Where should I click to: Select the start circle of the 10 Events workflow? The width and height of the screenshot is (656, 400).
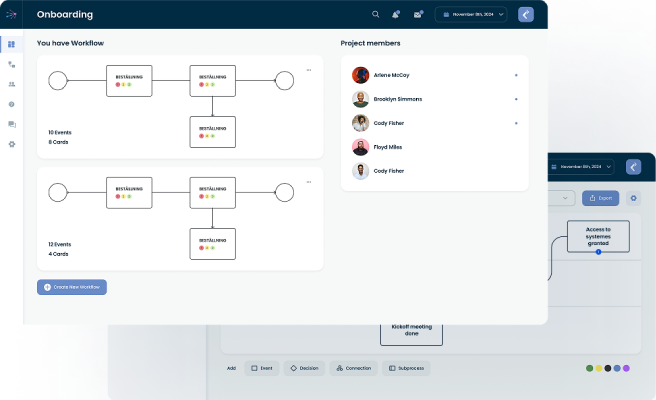pos(58,80)
